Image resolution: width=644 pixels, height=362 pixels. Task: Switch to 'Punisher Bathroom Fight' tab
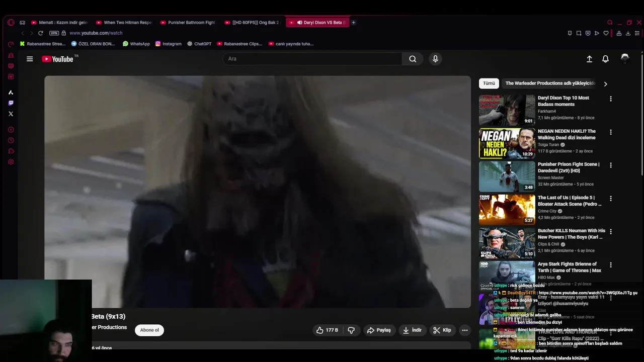click(188, 23)
